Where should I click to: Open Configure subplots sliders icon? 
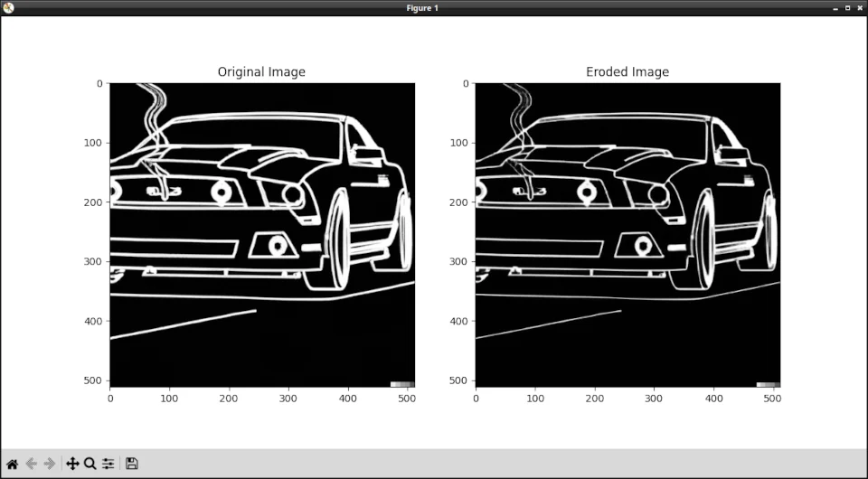click(x=108, y=464)
